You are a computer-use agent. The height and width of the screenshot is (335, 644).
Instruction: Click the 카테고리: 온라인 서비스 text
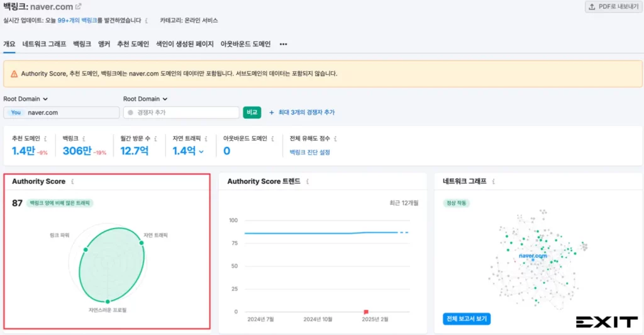point(189,21)
